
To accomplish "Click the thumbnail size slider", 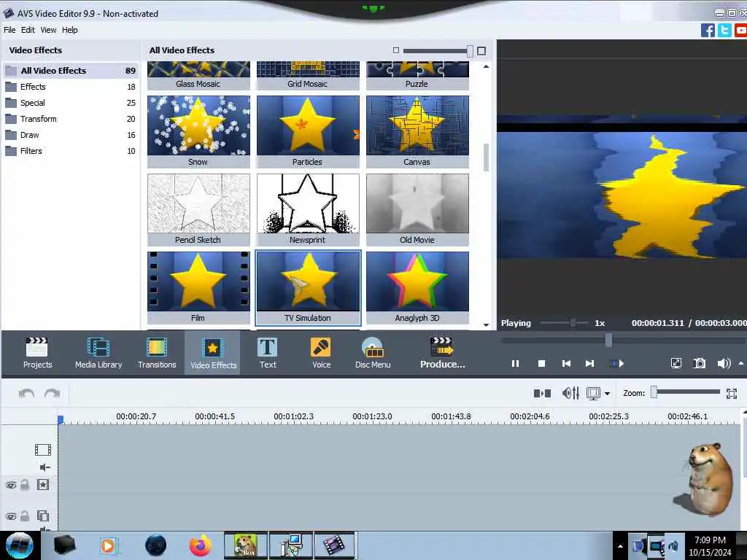I will 470,50.
